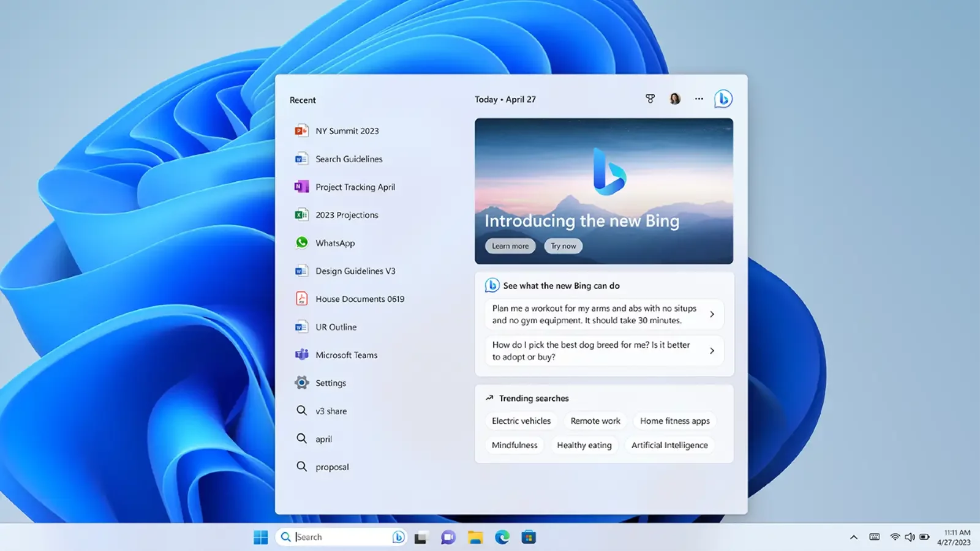Open Task View on the taskbar
The image size is (980, 551).
420,538
